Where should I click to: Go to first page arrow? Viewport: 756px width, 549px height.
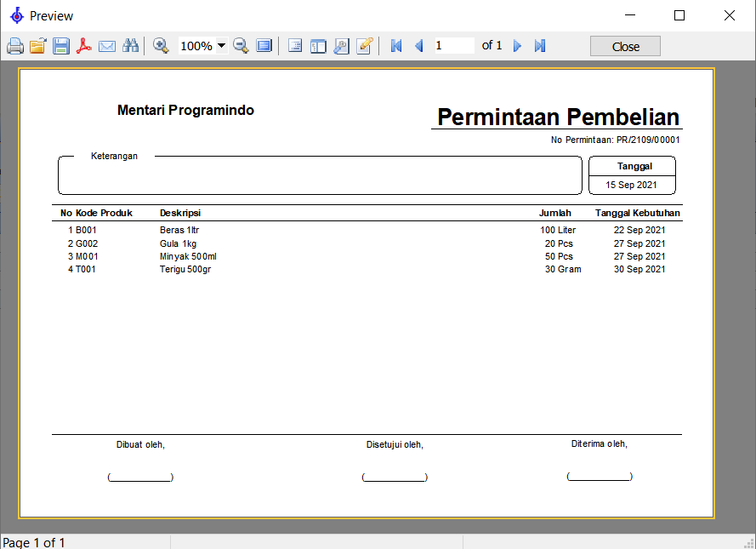395,46
